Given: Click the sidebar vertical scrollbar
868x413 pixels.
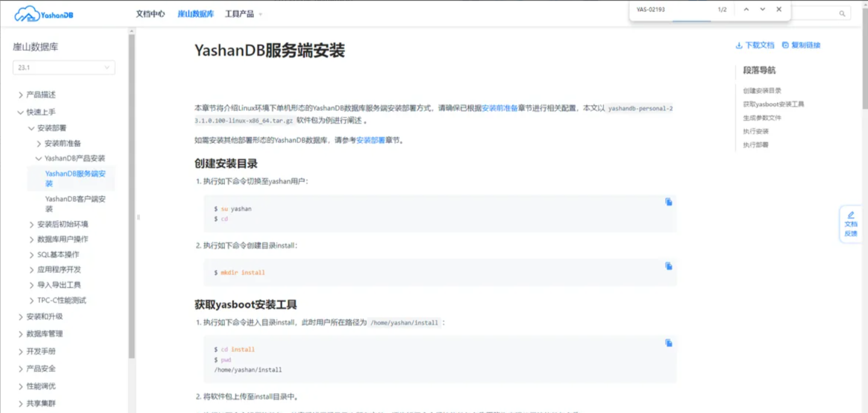Looking at the screenshot, I should 132,197.
